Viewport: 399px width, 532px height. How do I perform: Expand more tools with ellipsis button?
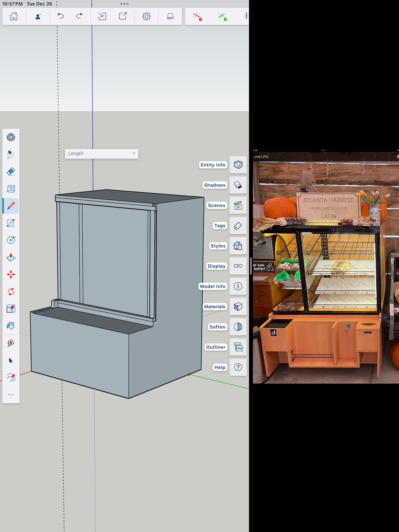[11, 394]
